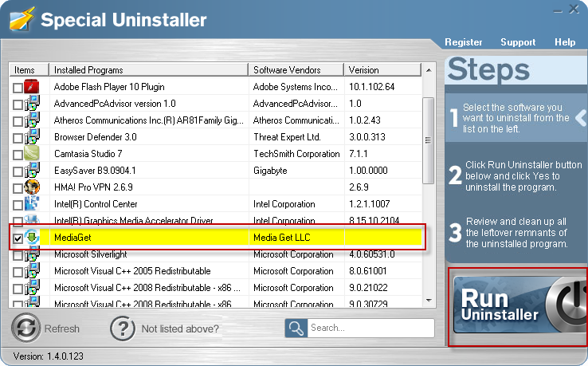
Task: Click the Microsoft Silverlight program icon
Action: tap(32, 254)
